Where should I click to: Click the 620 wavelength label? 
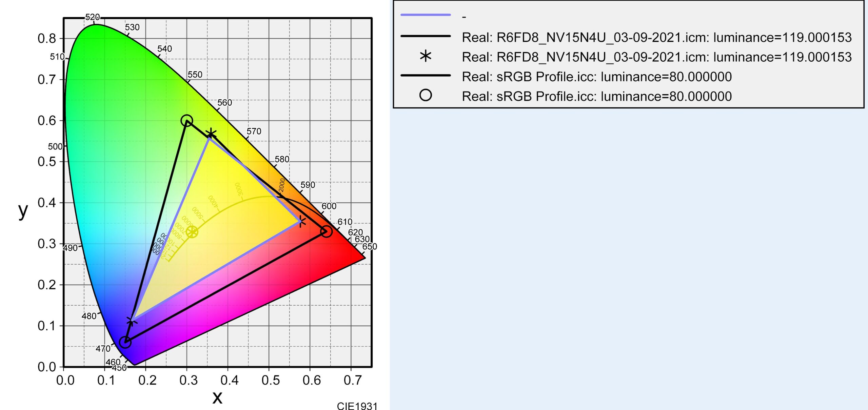point(355,232)
